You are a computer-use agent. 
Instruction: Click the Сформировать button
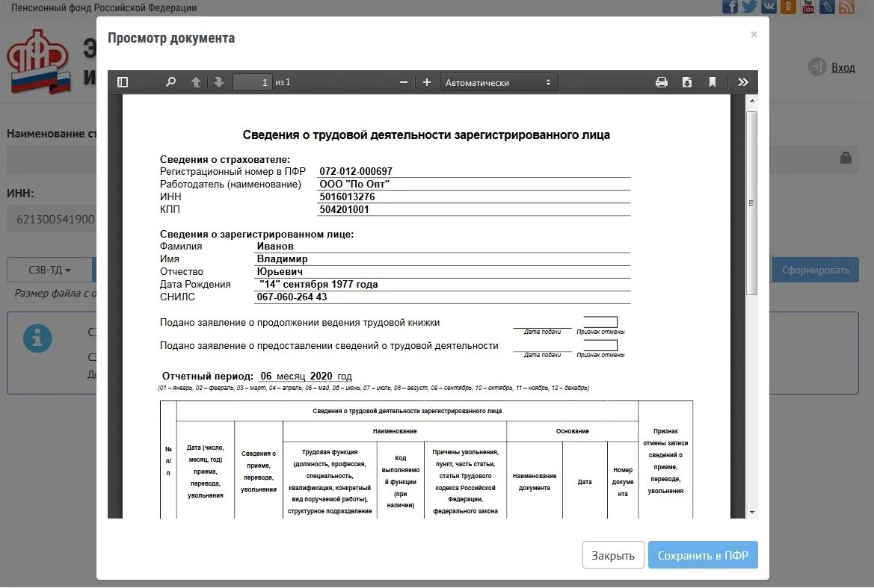pyautogui.click(x=816, y=270)
